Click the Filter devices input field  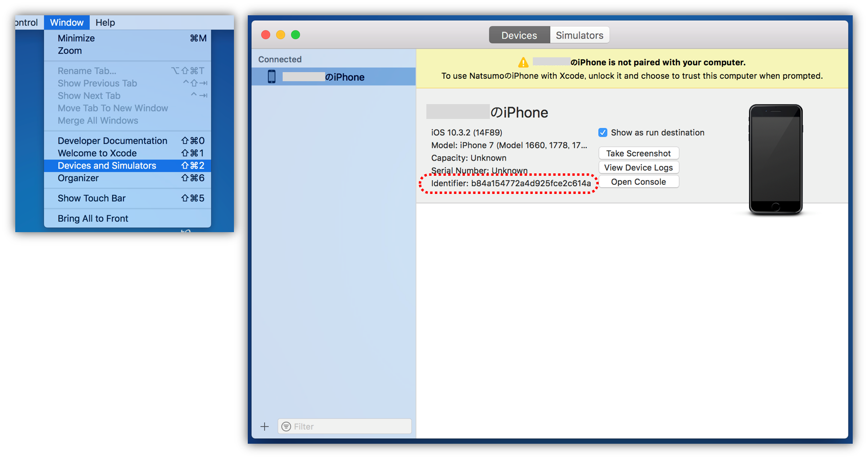click(x=345, y=427)
